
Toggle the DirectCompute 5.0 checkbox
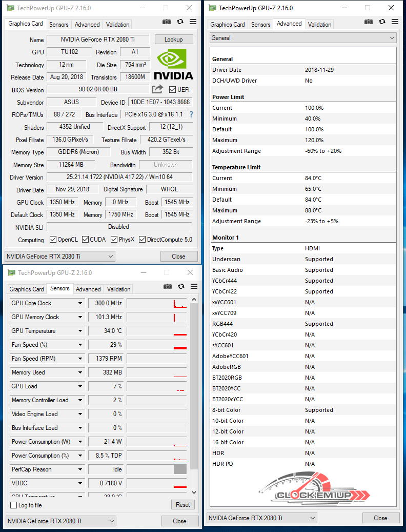pos(143,240)
